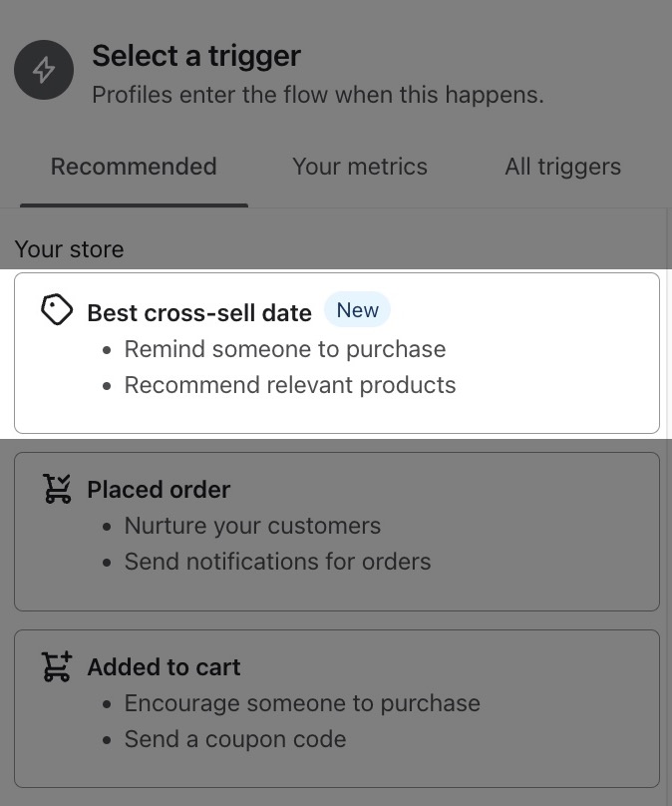The image size is (672, 806).
Task: Open the Your metrics tab
Action: pyautogui.click(x=360, y=167)
